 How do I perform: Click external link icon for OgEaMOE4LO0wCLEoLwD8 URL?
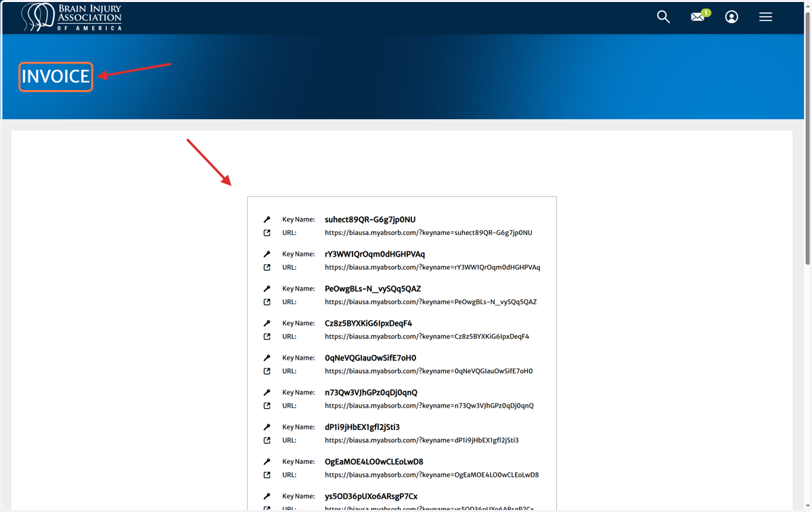coord(267,475)
